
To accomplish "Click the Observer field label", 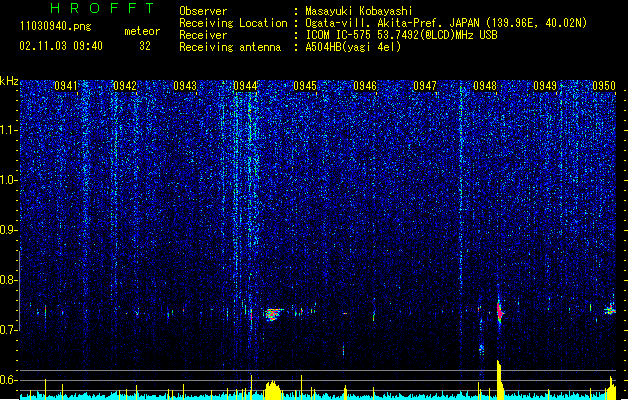I will 203,11.
